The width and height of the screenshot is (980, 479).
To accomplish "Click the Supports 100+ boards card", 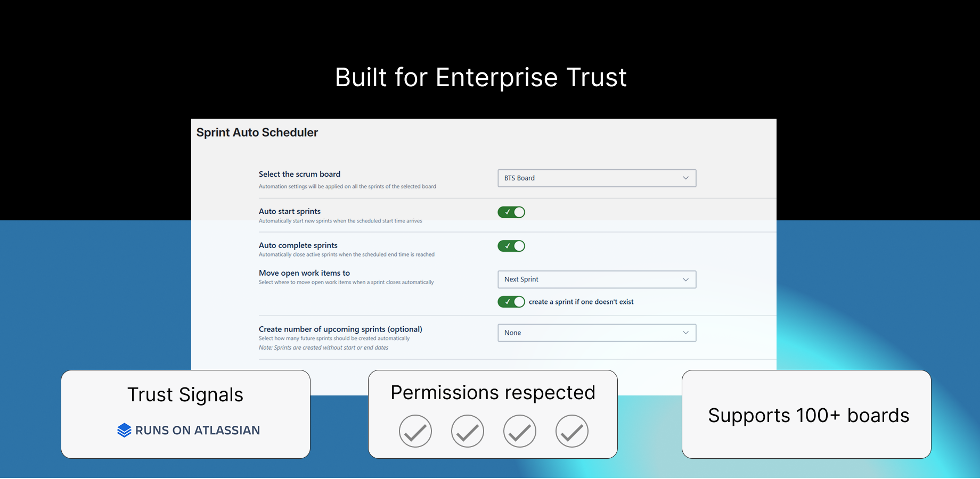I will (x=807, y=415).
